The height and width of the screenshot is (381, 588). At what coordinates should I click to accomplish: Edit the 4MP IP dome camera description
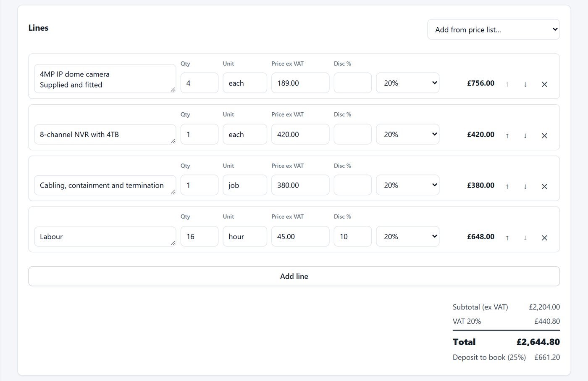click(x=105, y=79)
